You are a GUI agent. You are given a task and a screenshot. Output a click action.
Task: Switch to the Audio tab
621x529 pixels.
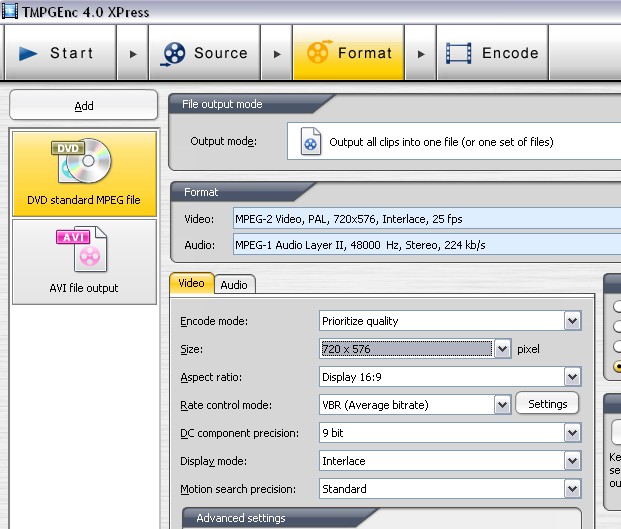pos(234,285)
